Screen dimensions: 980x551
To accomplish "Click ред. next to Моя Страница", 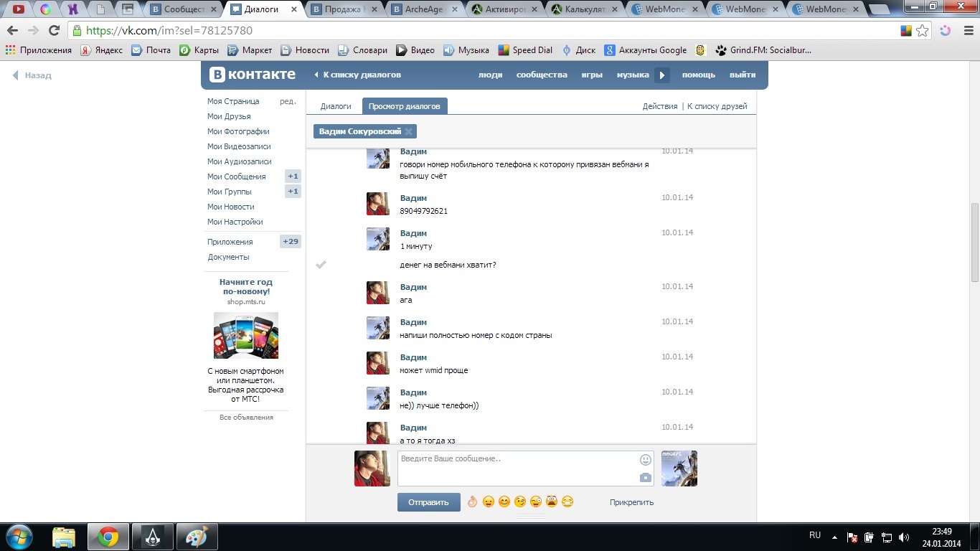I will pos(288,101).
